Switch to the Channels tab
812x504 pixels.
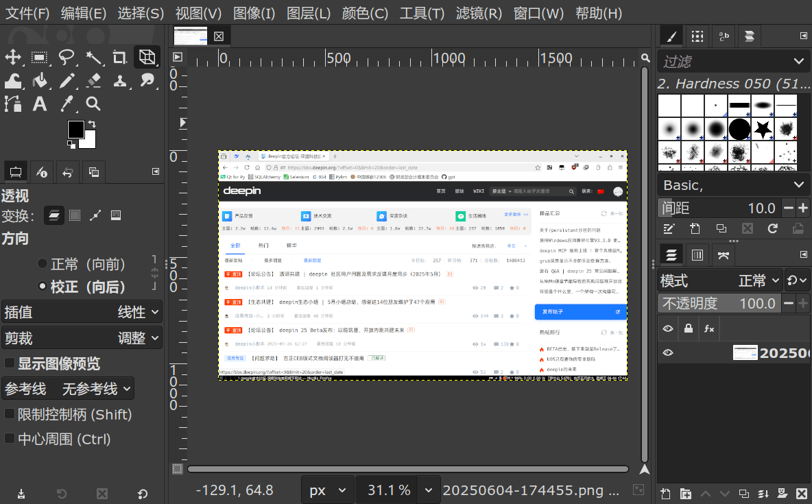coord(697,255)
